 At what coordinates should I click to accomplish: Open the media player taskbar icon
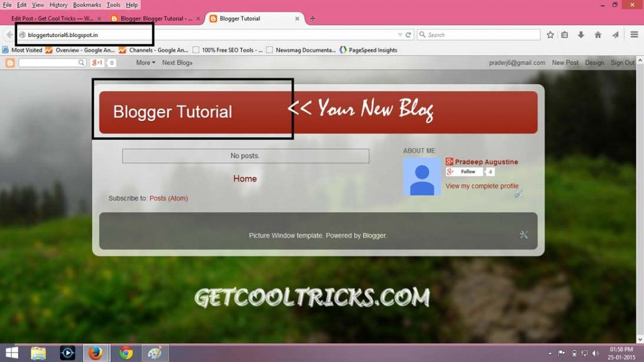(67, 353)
